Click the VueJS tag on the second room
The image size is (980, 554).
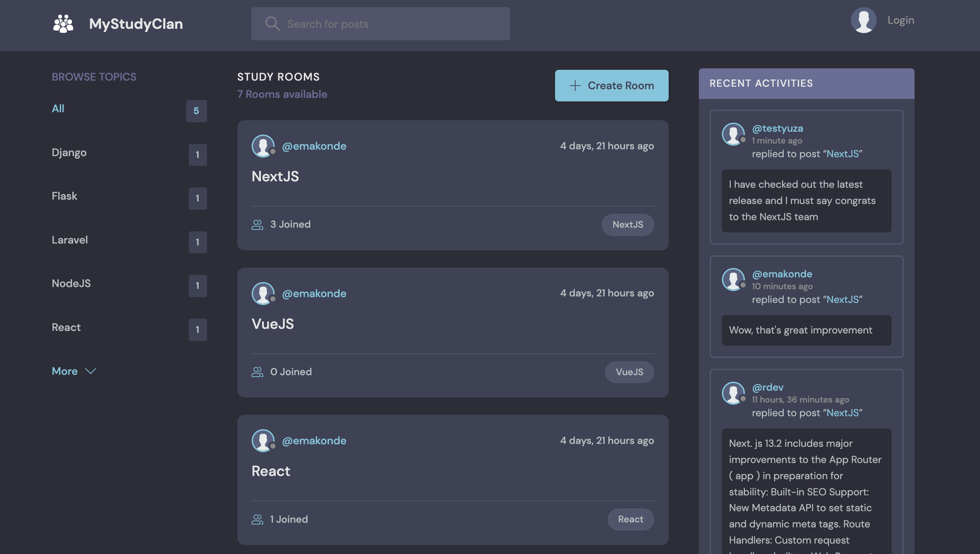629,372
